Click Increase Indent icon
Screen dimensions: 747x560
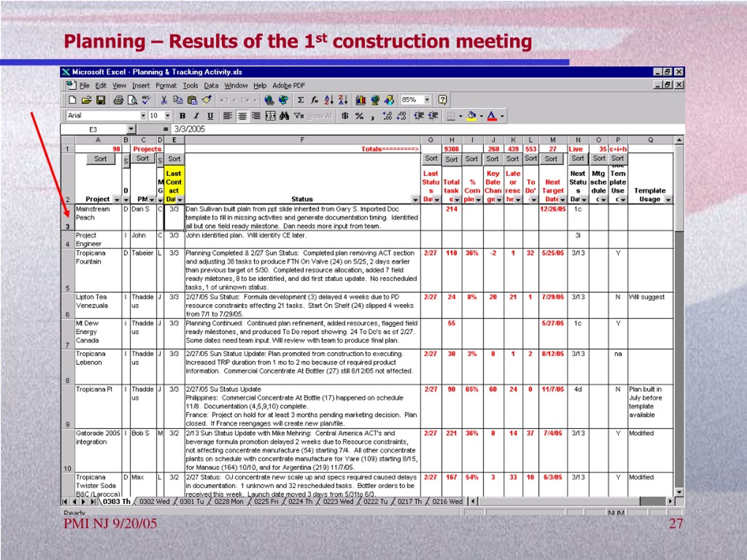433,116
